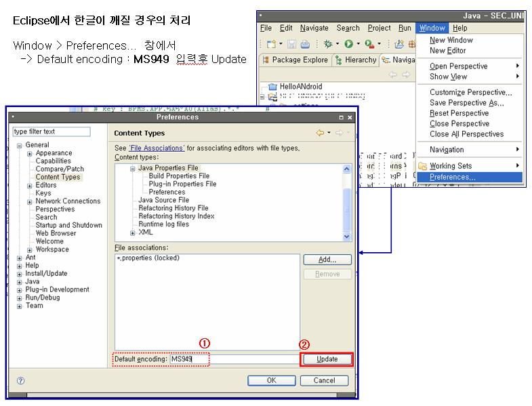Expand the Workspace tree node

30,250
